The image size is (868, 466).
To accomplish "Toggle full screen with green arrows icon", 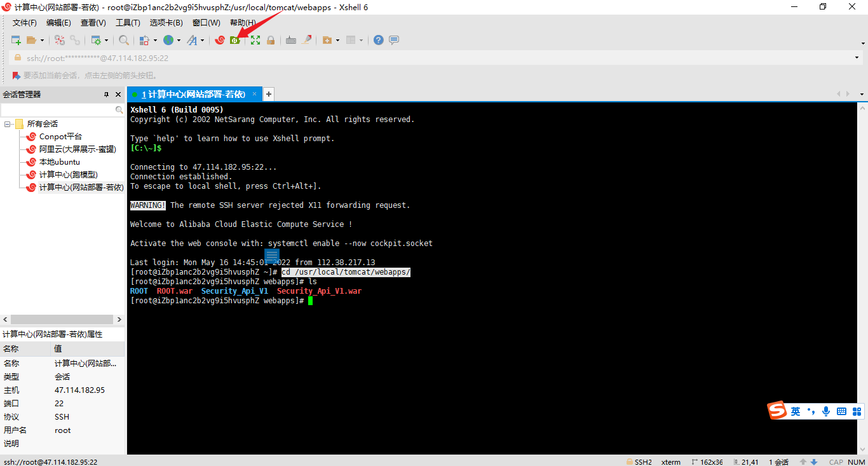I will pyautogui.click(x=255, y=40).
